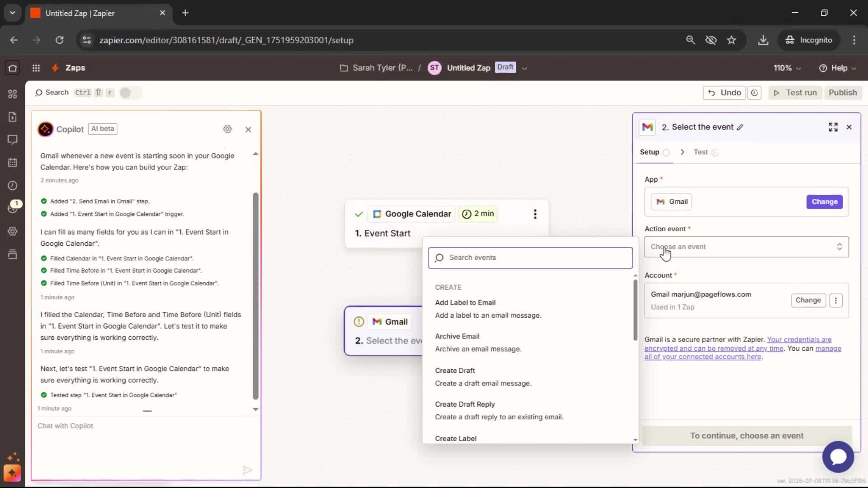This screenshot has height=488, width=868.
Task: Open the sidebar gear settings icon
Action: (13, 231)
